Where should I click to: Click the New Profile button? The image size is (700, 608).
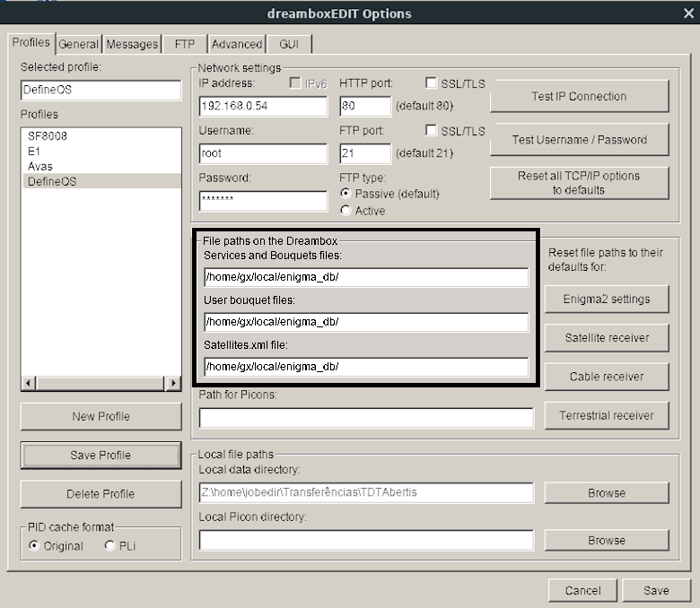point(101,417)
